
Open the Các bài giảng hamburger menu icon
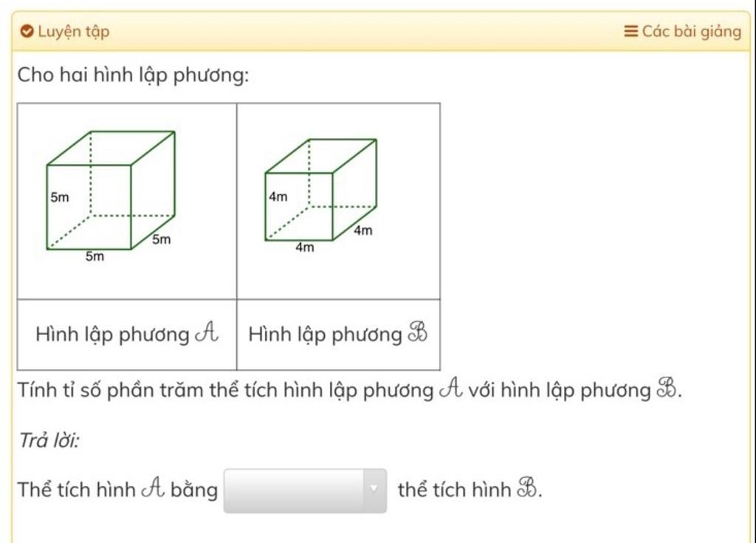630,31
